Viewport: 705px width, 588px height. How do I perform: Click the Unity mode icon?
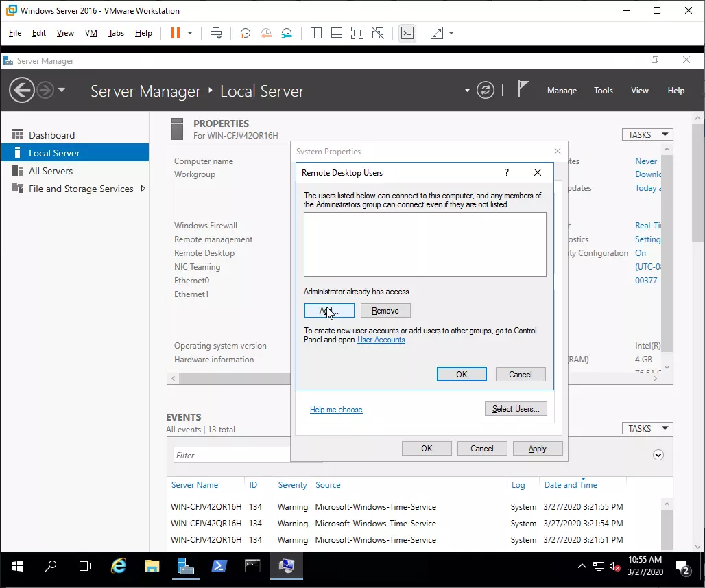(378, 33)
